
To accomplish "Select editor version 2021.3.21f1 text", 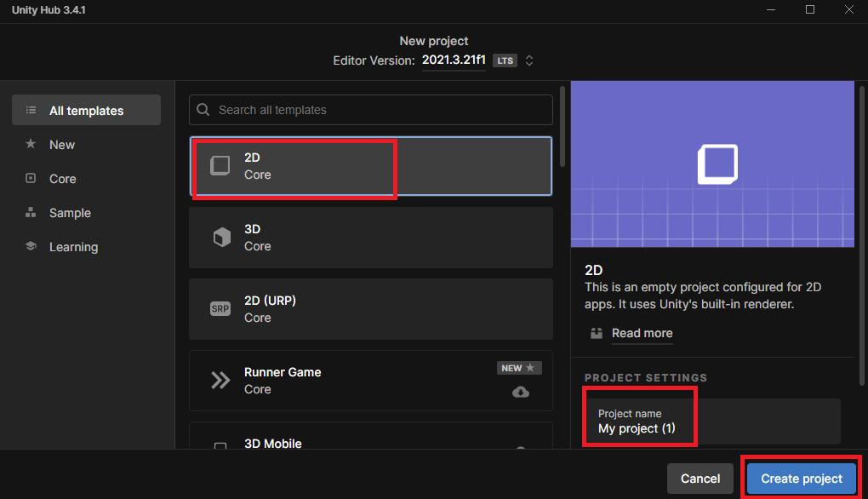I will [453, 60].
